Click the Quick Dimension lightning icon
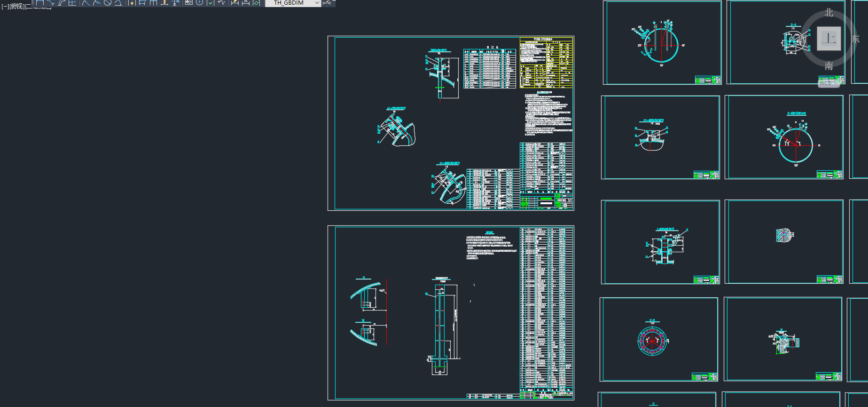 132,2
